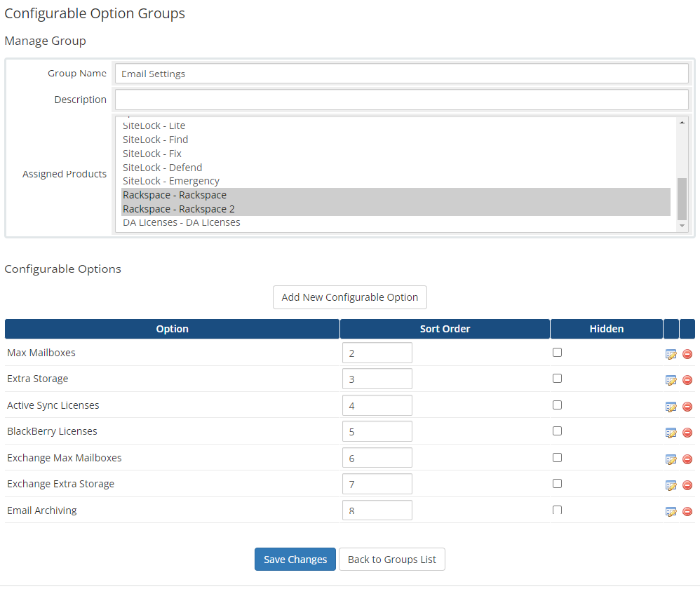Toggle Hidden checkbox for Max Mailboxes
This screenshot has height=596, width=700.
point(557,353)
